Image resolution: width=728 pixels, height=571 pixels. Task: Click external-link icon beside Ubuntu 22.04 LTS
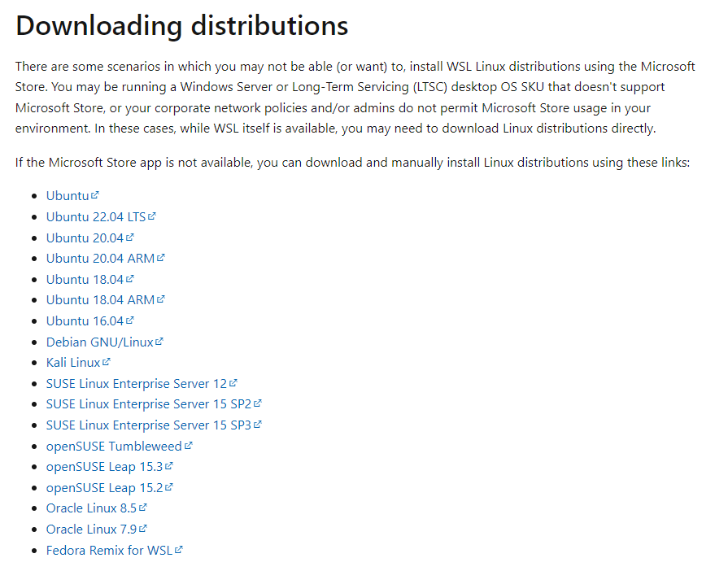pos(152,216)
